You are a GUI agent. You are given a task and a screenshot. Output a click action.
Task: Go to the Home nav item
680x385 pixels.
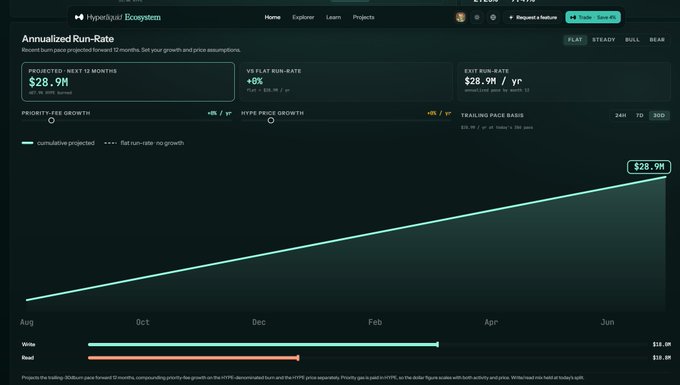272,17
